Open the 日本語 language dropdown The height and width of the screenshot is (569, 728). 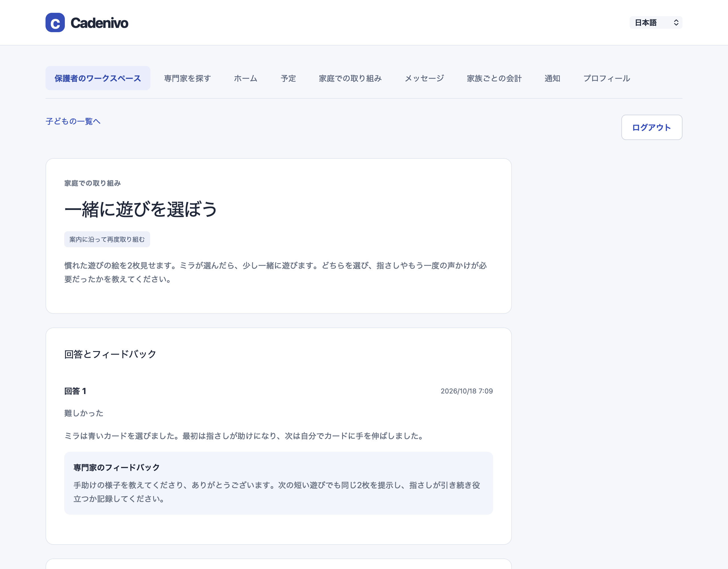pos(656,23)
